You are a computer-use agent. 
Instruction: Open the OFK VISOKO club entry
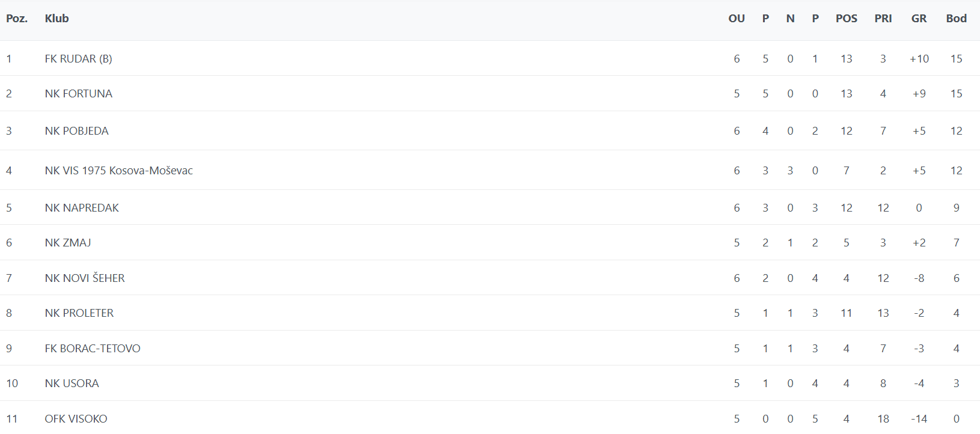76,419
